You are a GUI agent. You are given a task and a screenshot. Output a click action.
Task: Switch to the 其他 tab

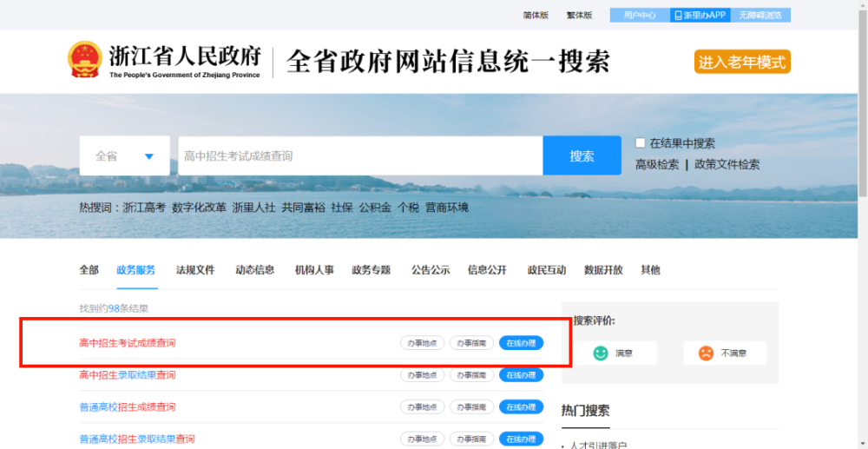click(650, 270)
